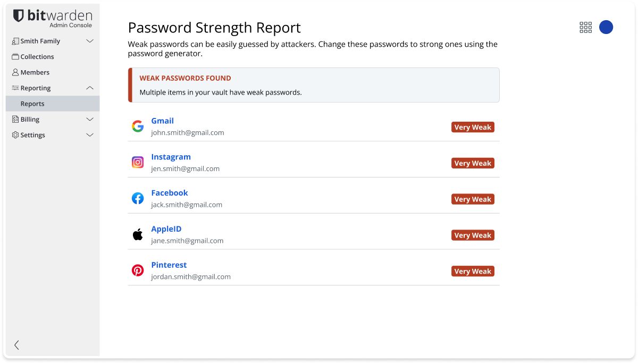Click the Facebook logo icon
638x364 pixels.
pos(138,198)
